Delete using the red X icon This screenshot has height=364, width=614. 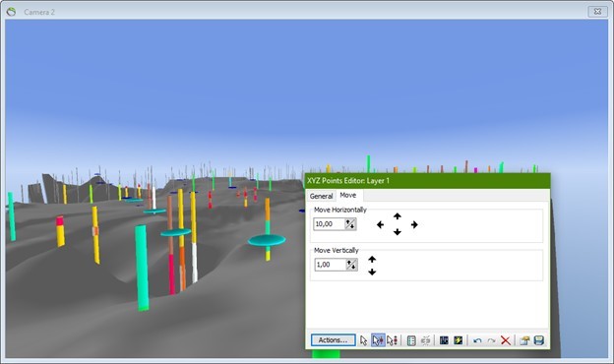pyautogui.click(x=506, y=340)
